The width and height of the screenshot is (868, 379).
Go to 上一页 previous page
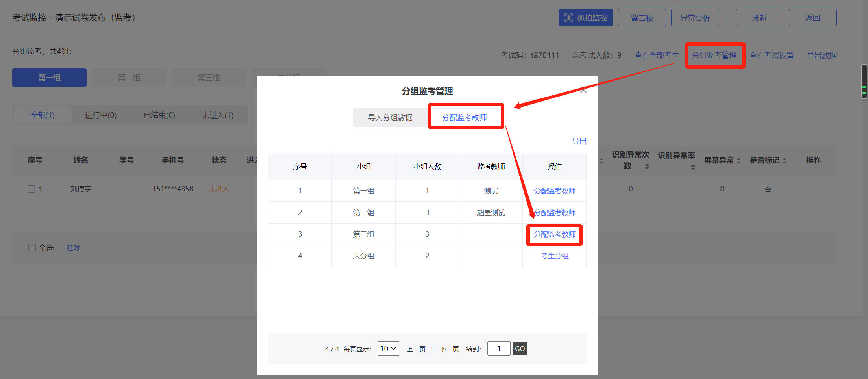click(416, 349)
